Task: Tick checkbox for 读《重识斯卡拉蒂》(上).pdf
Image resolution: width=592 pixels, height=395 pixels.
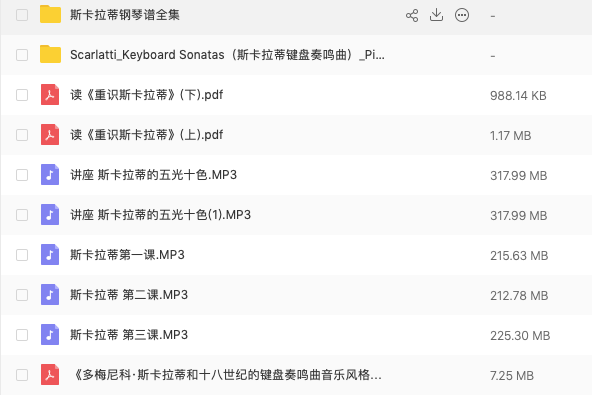Action: pyautogui.click(x=22, y=135)
